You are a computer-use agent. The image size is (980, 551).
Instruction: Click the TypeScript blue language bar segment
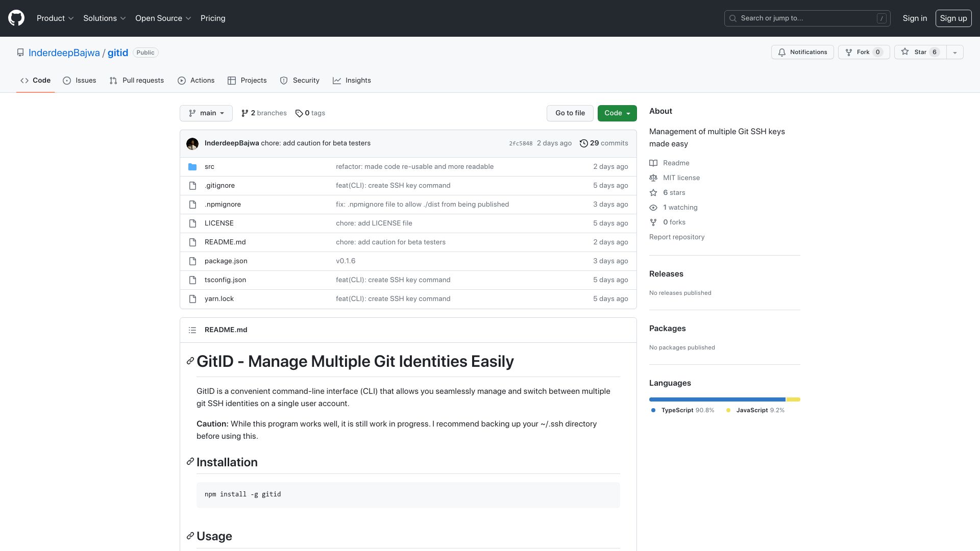click(717, 399)
